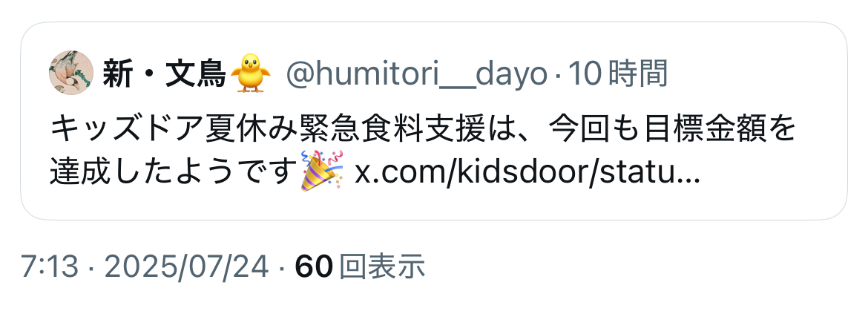Viewport: 868px width, 314px height.
Task: Open the x.com/kidsdoor/statu... link
Action: (527, 172)
